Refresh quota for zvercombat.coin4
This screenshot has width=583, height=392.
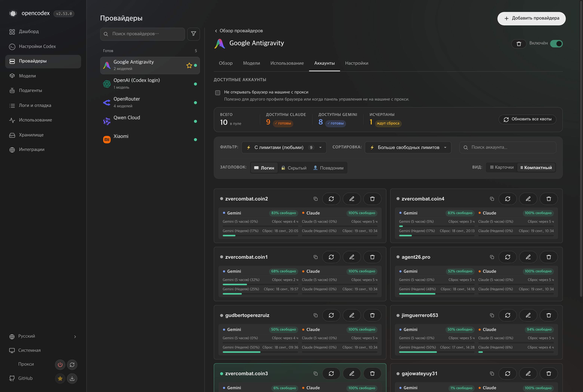click(508, 199)
